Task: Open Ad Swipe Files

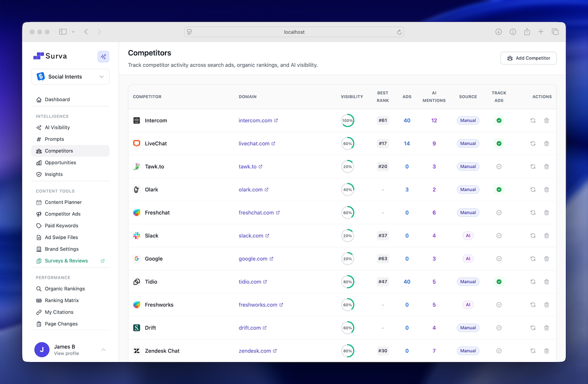Action: tap(61, 237)
